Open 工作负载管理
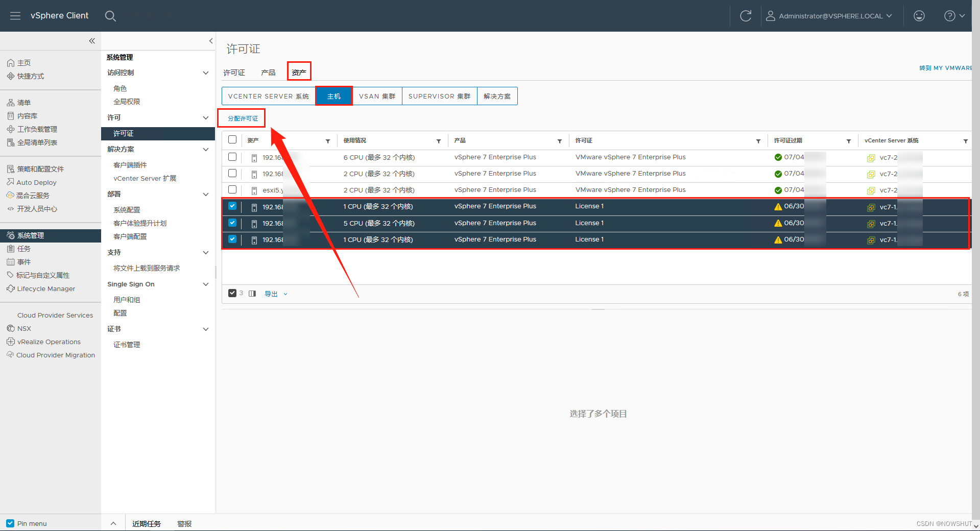 (x=32, y=129)
